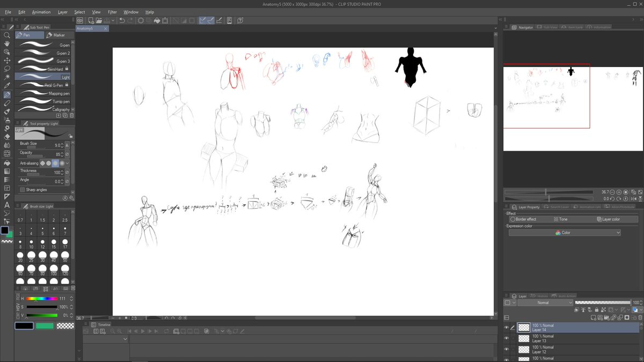Click the green sub color swatch

click(x=45, y=326)
